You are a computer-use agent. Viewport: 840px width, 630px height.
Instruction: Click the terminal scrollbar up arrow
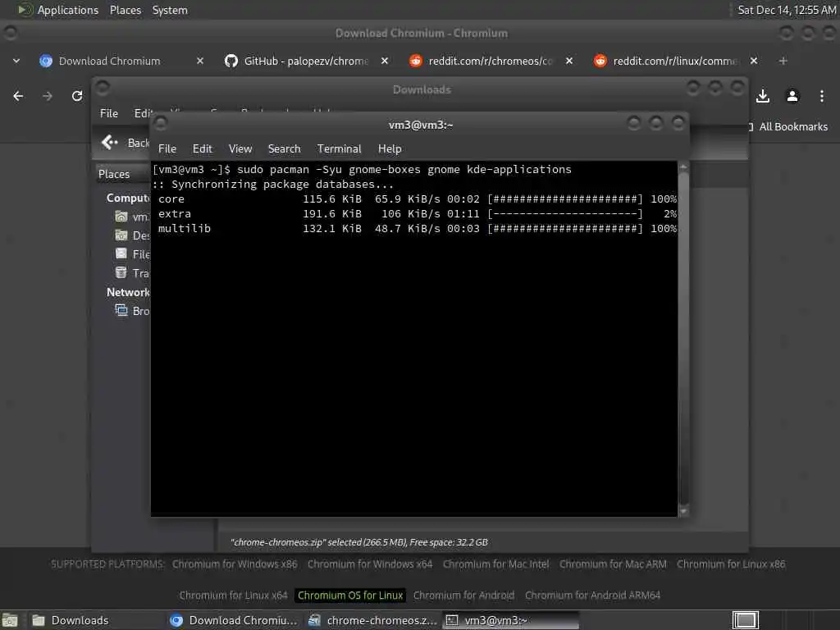[x=683, y=167]
